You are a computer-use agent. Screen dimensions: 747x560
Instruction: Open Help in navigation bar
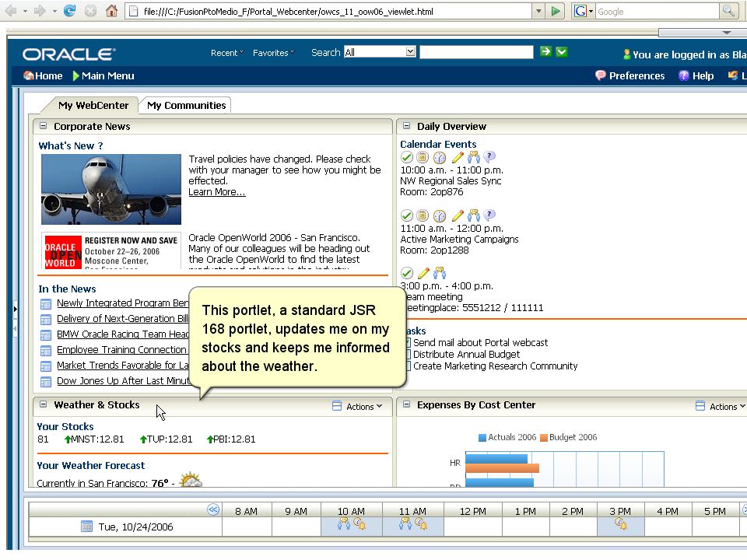coord(696,75)
